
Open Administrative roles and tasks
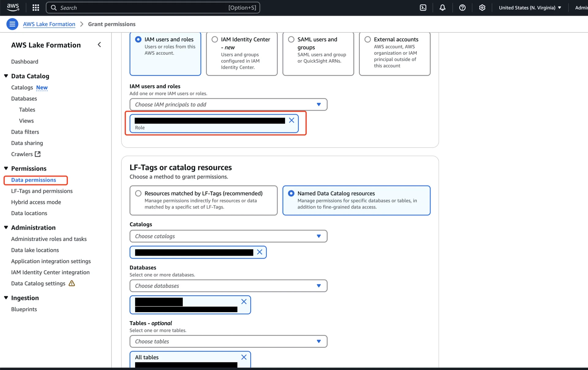(49, 239)
